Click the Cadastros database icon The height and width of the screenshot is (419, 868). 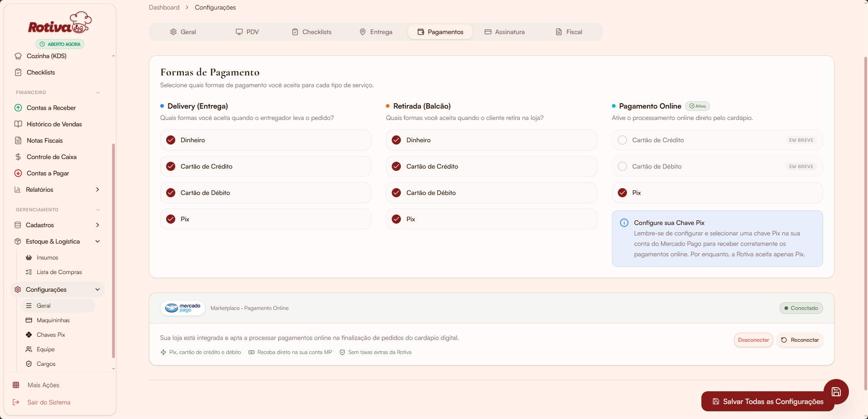(x=18, y=225)
